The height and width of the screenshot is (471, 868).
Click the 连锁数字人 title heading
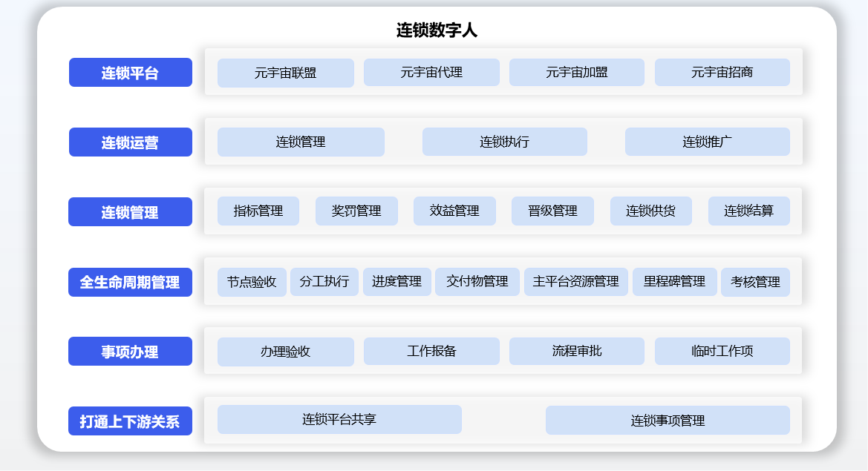tap(437, 30)
